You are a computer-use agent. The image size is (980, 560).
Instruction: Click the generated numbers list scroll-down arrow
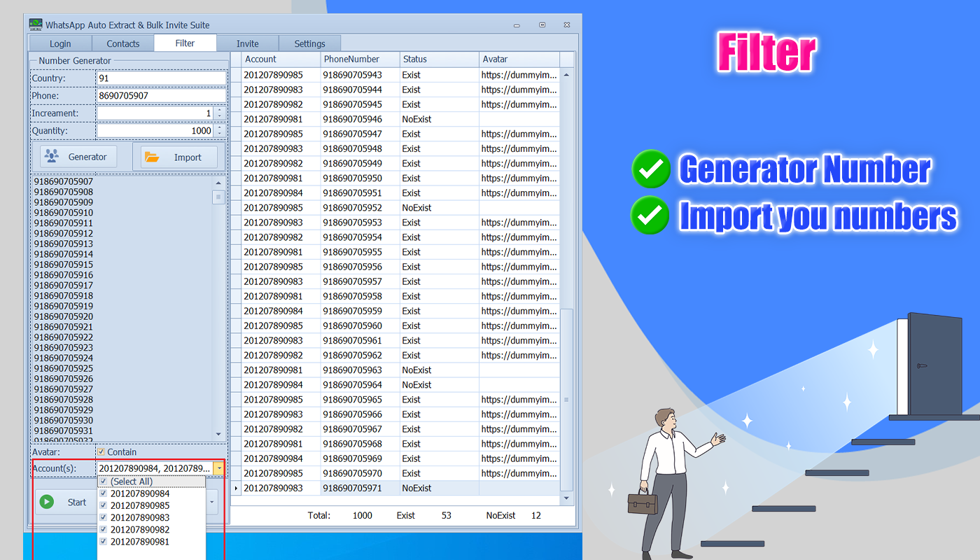tap(218, 435)
